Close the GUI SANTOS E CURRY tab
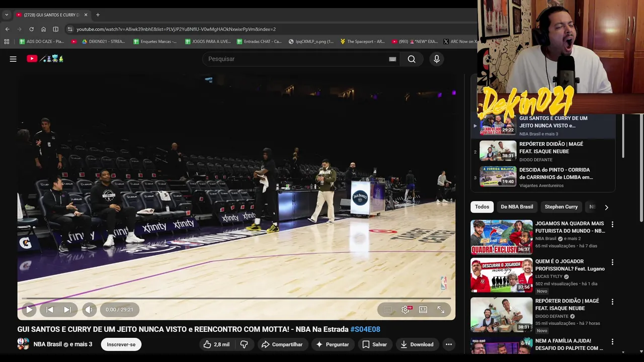The height and width of the screenshot is (362, 644). (86, 15)
